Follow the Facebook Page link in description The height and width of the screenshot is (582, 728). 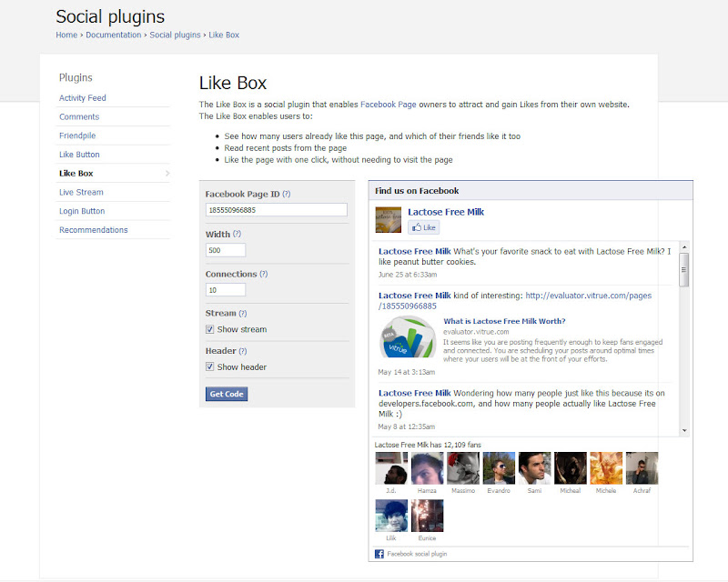389,105
